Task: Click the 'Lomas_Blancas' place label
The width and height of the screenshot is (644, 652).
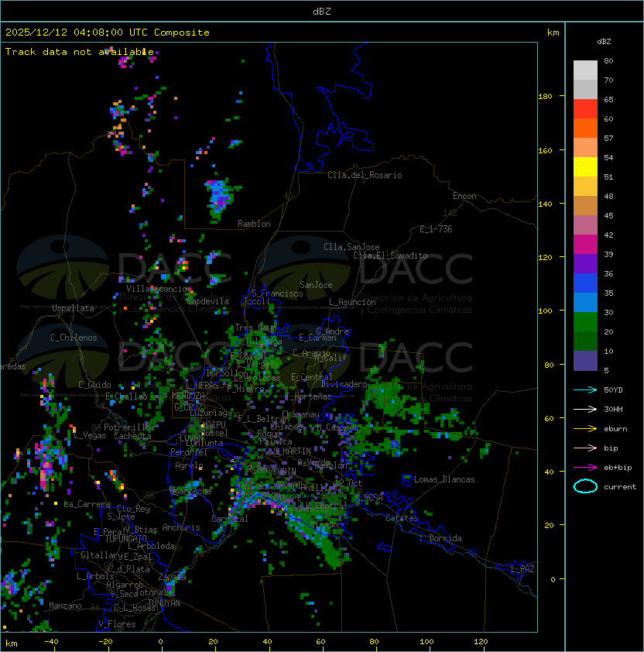Action: [444, 479]
